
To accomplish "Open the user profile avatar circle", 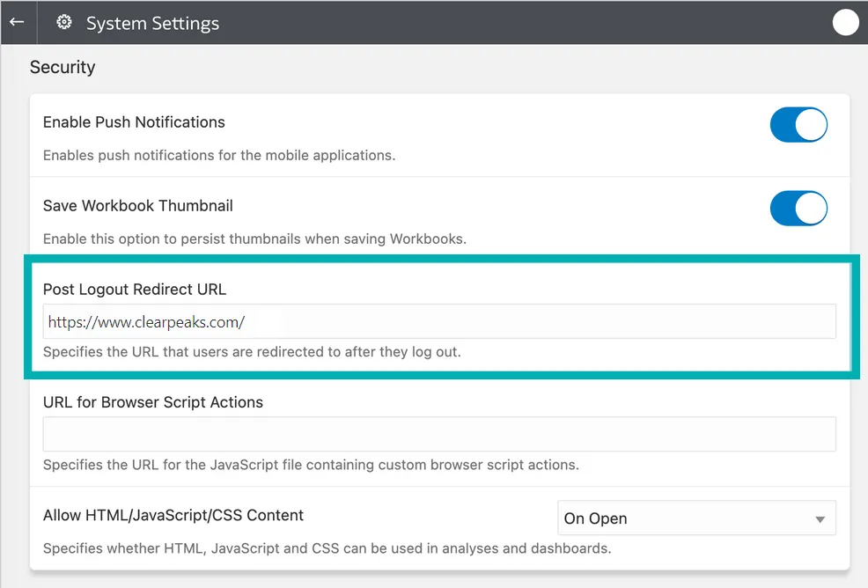I will [x=845, y=23].
